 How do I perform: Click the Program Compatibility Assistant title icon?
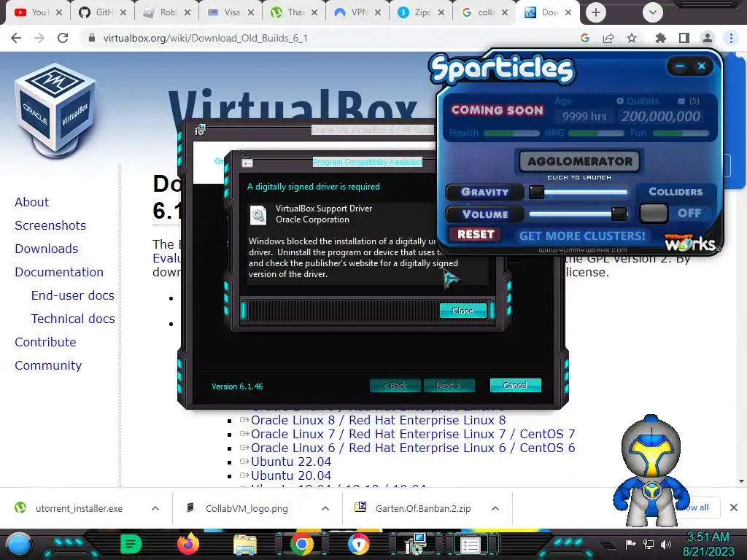[247, 163]
